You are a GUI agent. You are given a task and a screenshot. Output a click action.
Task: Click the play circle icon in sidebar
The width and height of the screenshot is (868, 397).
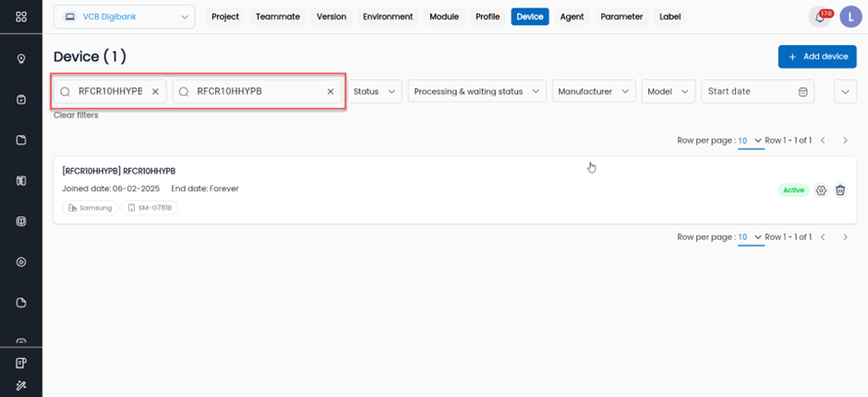[21, 262]
